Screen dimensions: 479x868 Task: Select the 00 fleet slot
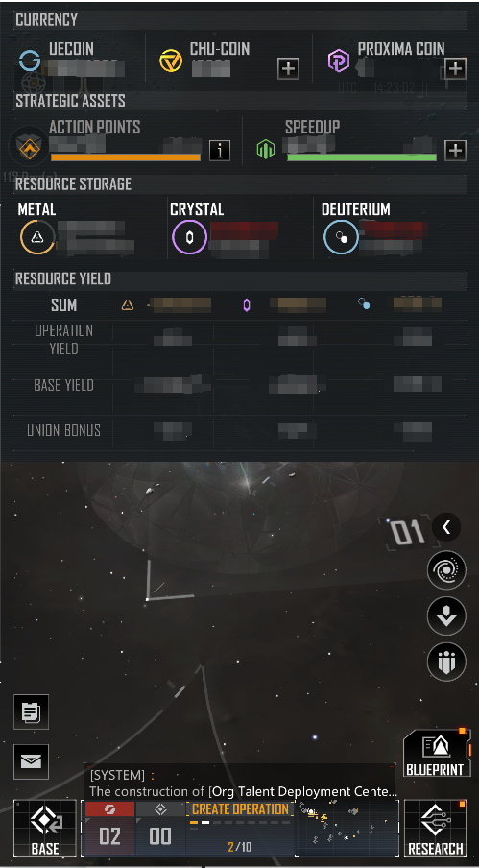point(160,829)
